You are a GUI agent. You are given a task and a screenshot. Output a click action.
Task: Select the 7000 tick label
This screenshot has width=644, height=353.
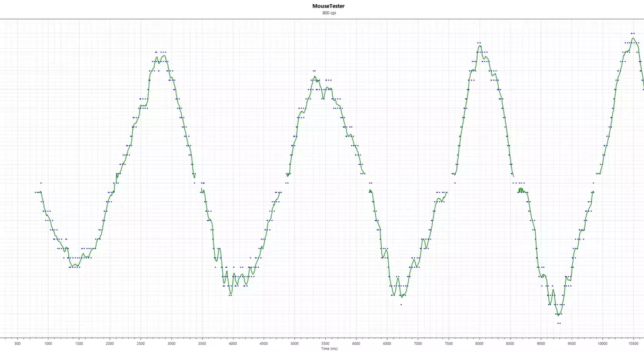[418, 344]
